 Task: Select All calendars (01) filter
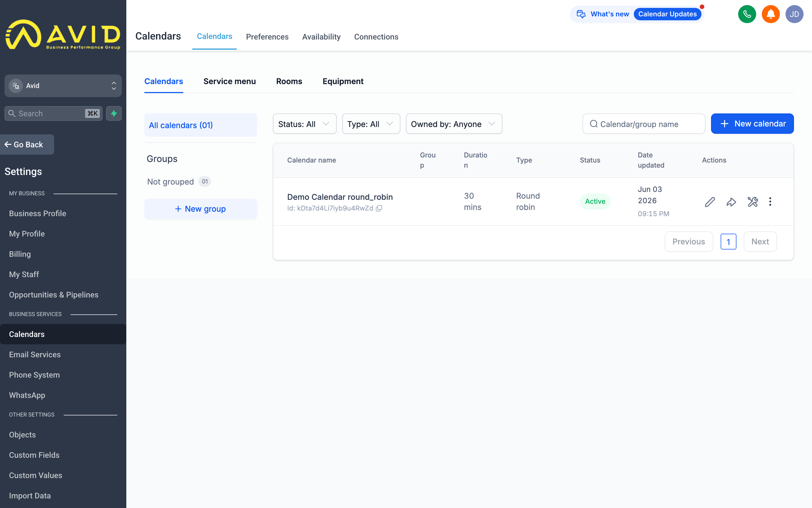coord(201,125)
